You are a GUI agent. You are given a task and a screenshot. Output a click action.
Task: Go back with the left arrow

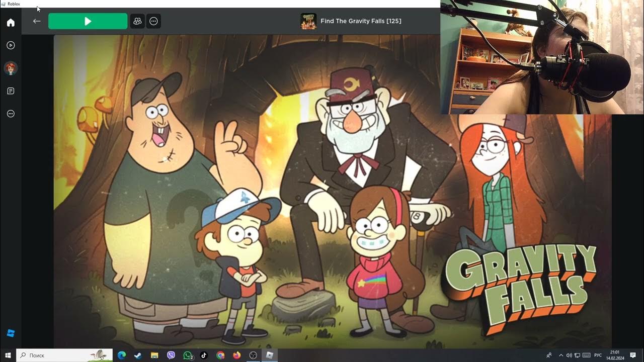(x=36, y=21)
